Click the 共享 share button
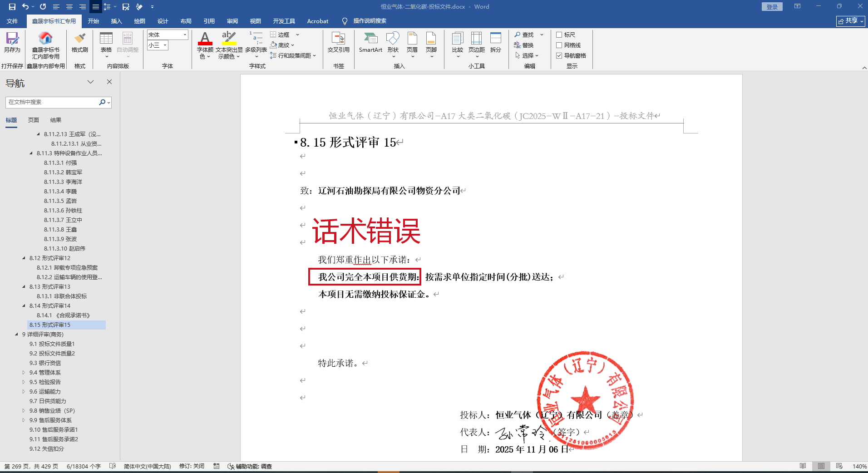This screenshot has width=868, height=473. pos(851,21)
